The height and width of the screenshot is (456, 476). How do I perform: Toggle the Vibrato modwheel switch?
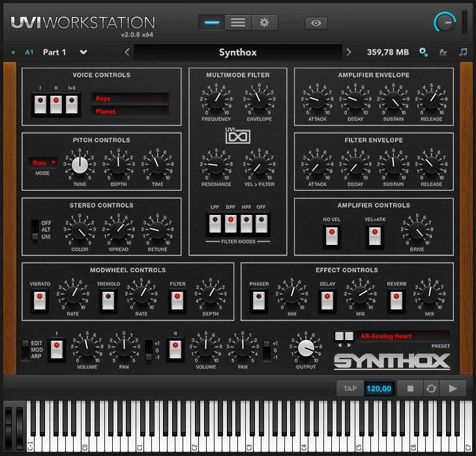40,300
